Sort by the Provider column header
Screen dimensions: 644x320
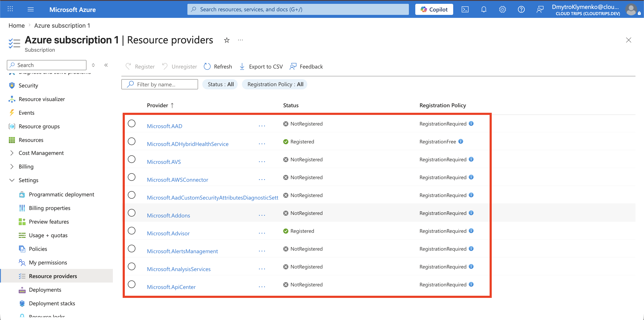(160, 105)
